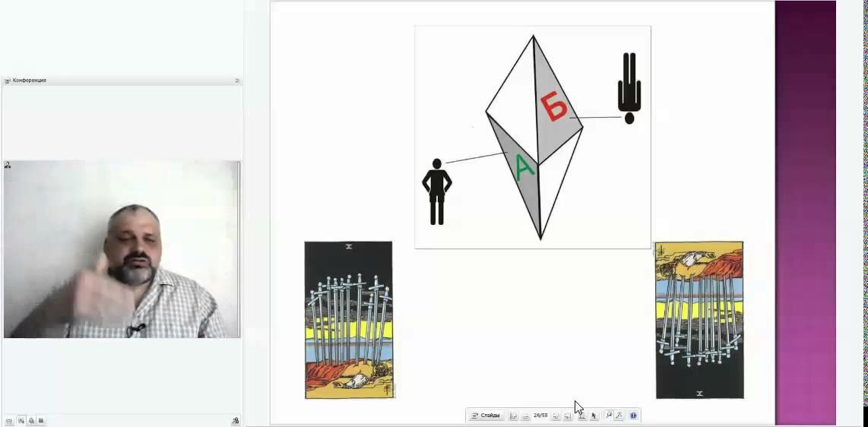This screenshot has width=868, height=427.
Task: Click the participants icon at conference panel bottom right
Action: (x=236, y=421)
